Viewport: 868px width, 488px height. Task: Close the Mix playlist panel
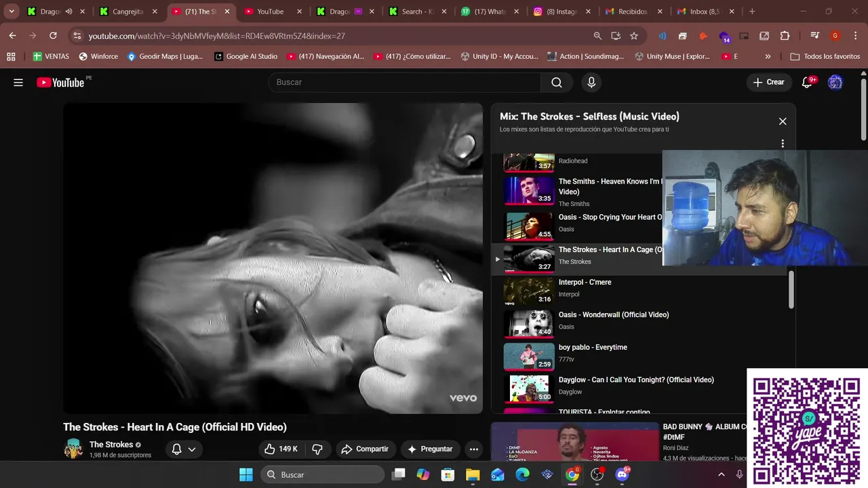pyautogui.click(x=783, y=121)
